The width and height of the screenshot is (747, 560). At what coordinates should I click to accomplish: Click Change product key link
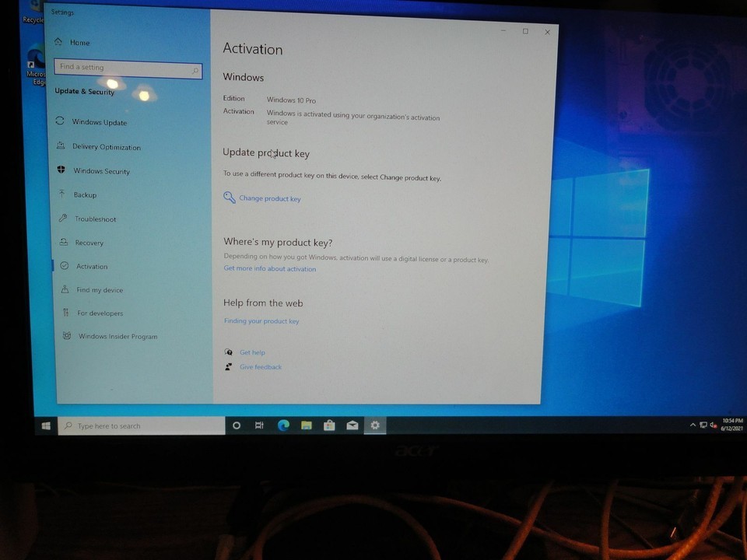click(x=269, y=198)
